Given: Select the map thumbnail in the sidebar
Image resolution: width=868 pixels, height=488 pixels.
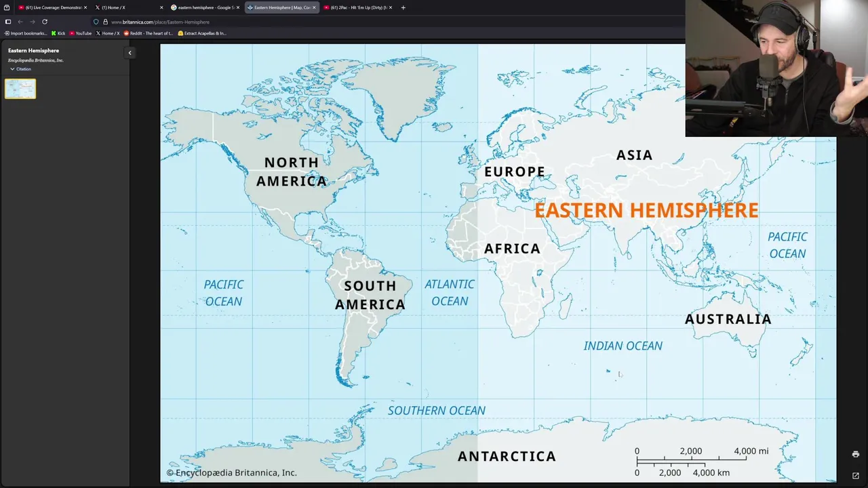Looking at the screenshot, I should pos(20,89).
